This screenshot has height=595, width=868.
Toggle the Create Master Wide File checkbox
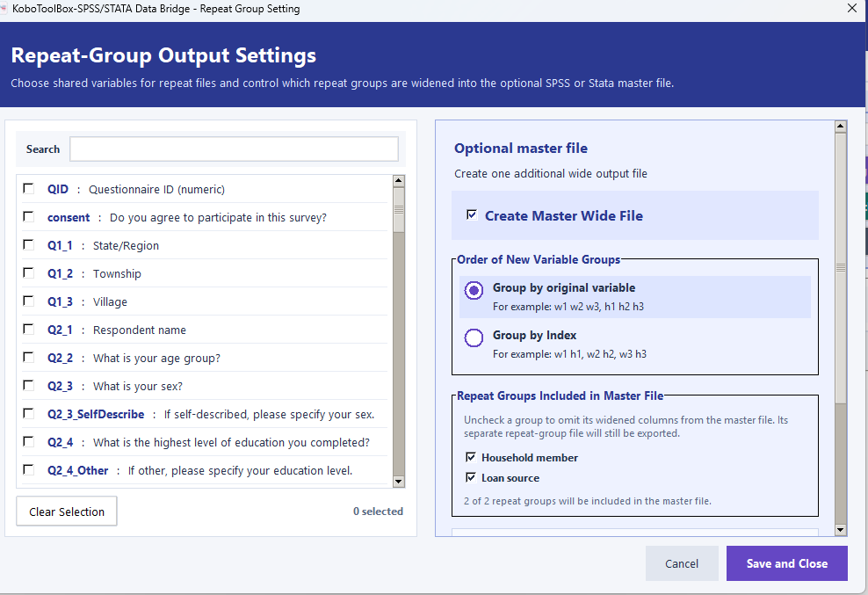[x=472, y=215]
